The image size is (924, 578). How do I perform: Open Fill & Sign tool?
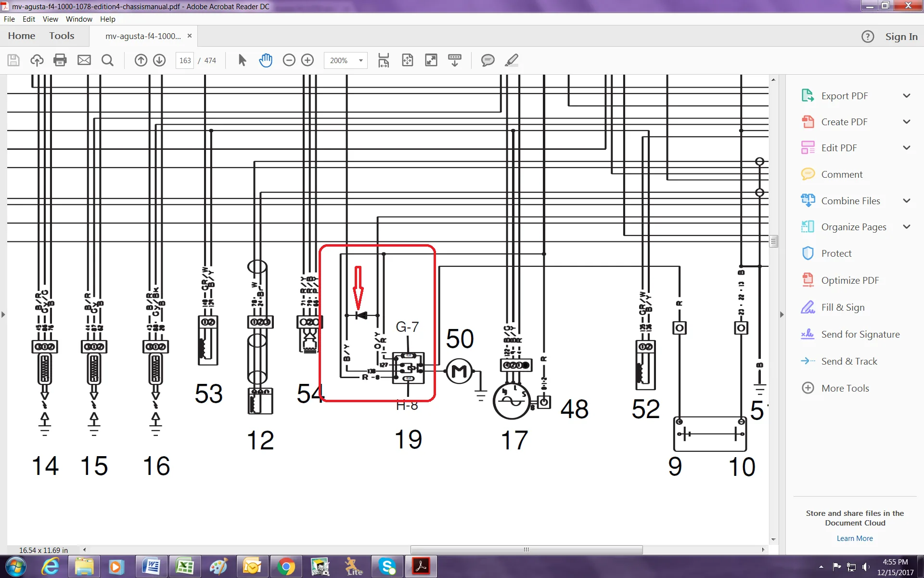click(x=843, y=307)
